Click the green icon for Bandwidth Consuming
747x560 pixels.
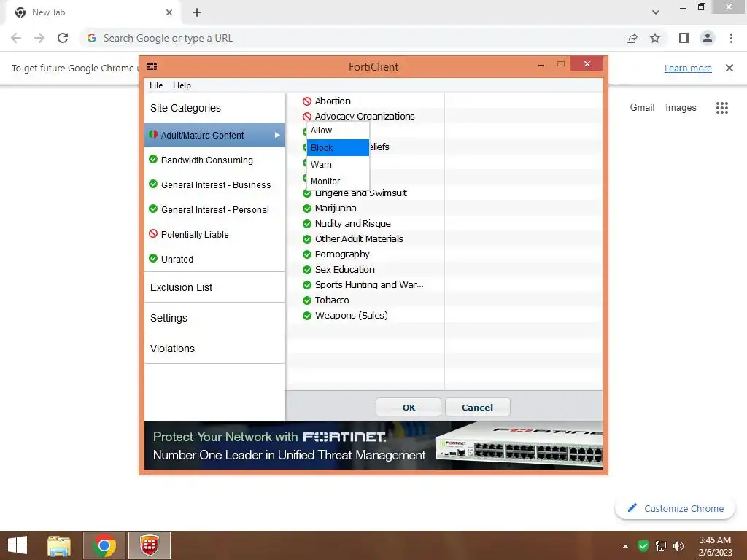pos(153,159)
